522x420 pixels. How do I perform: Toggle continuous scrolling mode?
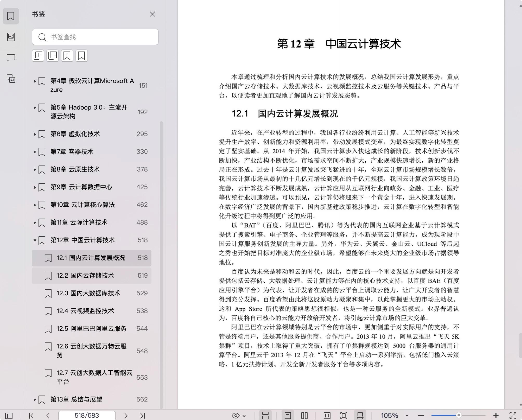pos(265,416)
